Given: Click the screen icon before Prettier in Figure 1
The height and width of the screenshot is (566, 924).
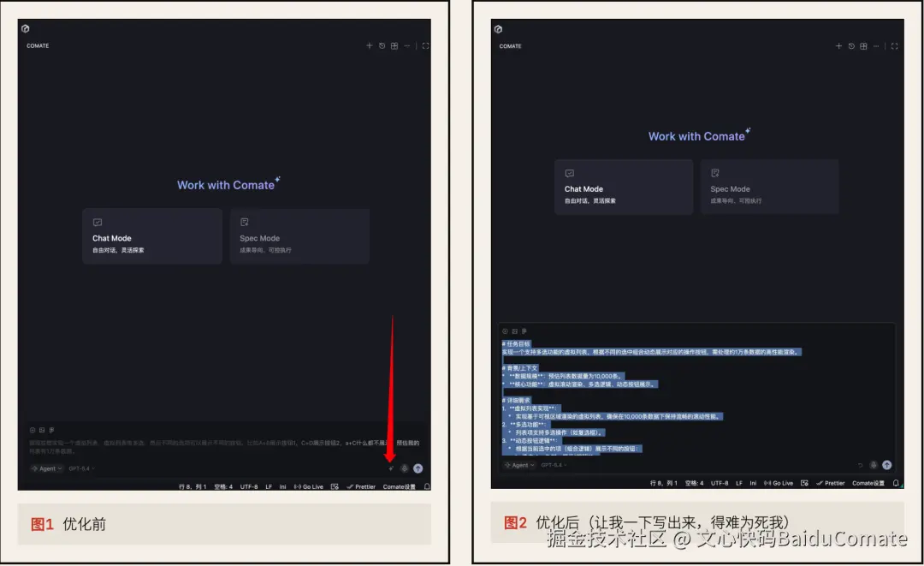Looking at the screenshot, I should click(x=335, y=486).
